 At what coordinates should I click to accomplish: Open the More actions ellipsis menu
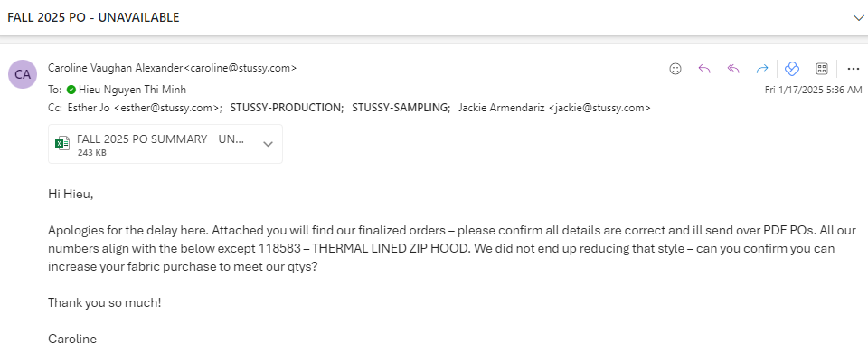click(x=853, y=69)
